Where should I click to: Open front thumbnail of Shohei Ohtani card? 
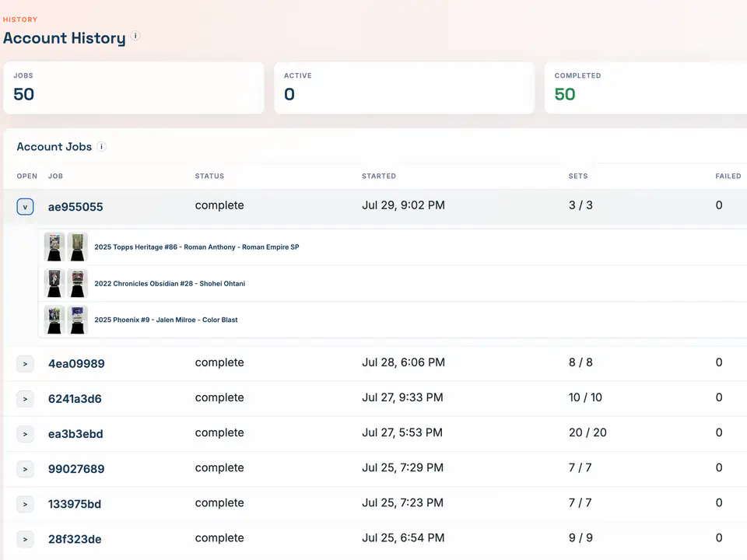point(54,283)
